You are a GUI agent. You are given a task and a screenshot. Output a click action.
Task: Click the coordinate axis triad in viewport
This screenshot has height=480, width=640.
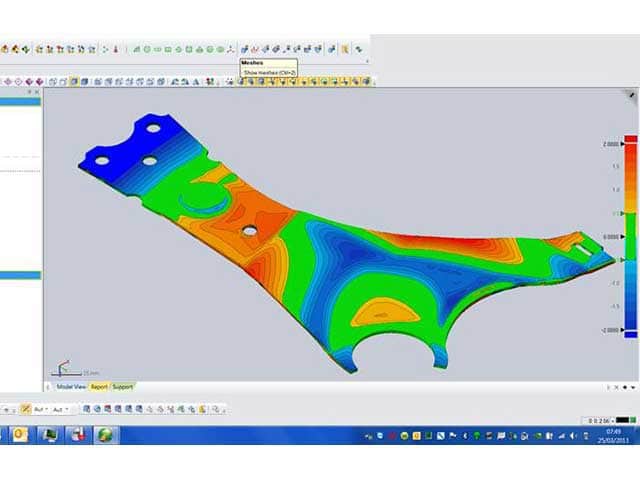click(x=63, y=368)
